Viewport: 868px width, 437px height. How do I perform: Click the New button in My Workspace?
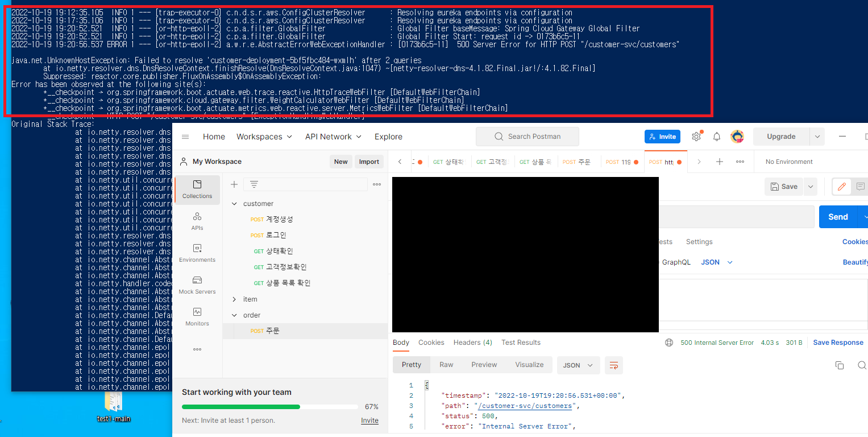[340, 162]
